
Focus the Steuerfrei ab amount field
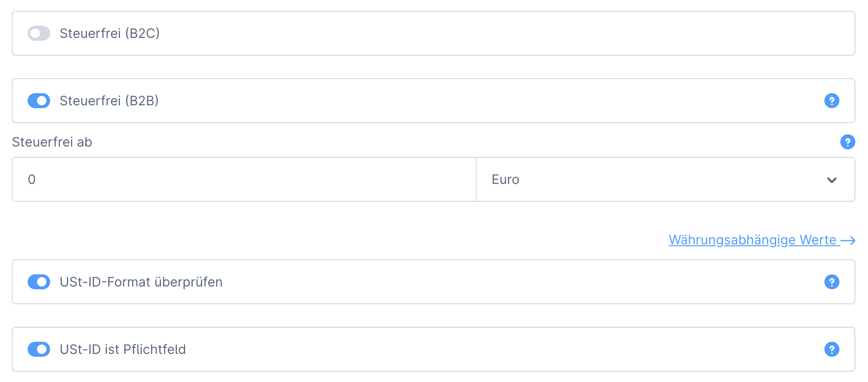coord(244,180)
